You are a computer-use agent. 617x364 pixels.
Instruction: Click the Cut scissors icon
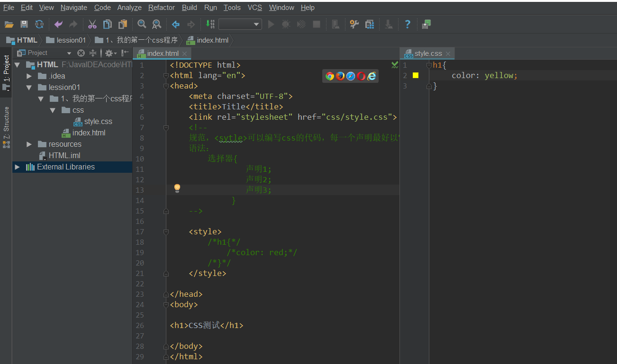pos(92,24)
